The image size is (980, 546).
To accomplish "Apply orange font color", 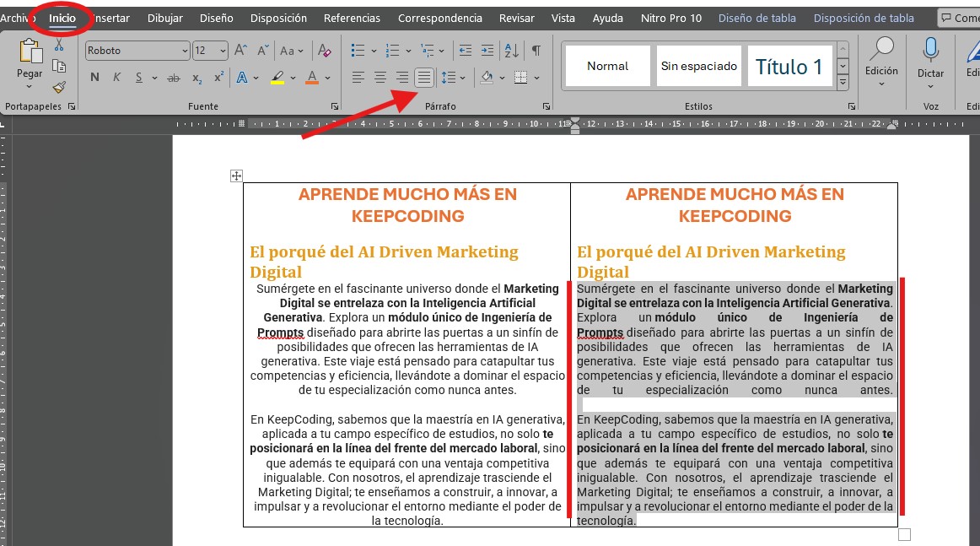I will [312, 78].
